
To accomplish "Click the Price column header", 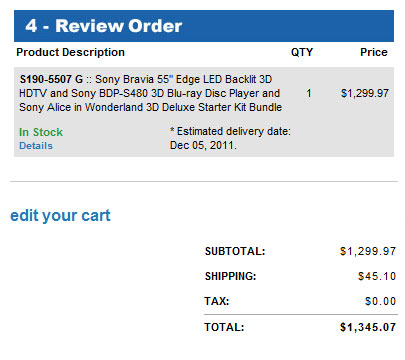I will 374,52.
